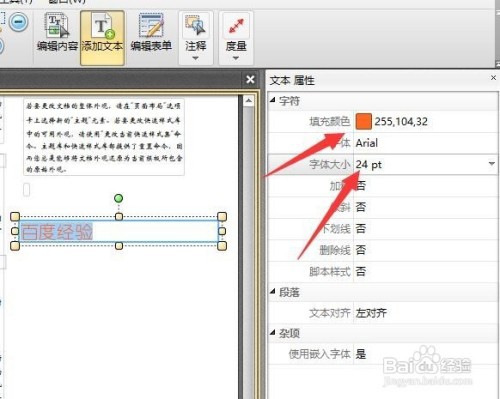Close the 文本 属性 panel
This screenshot has width=500, height=399.
(x=493, y=78)
